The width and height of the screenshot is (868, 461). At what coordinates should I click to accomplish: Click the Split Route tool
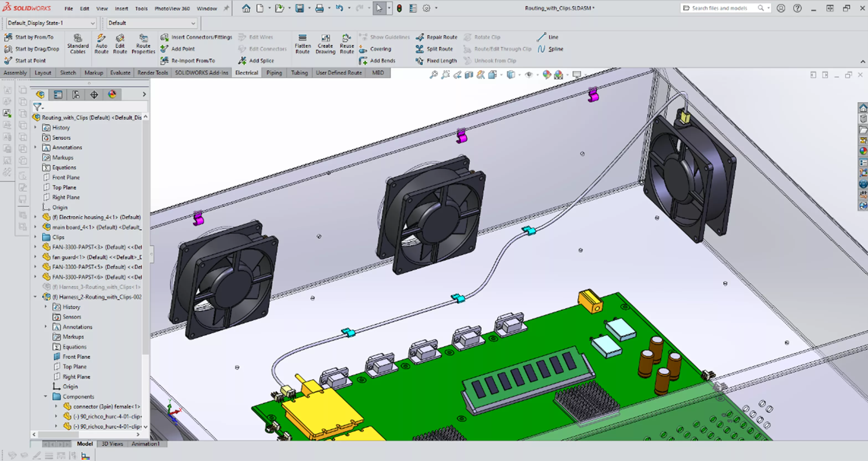[434, 49]
